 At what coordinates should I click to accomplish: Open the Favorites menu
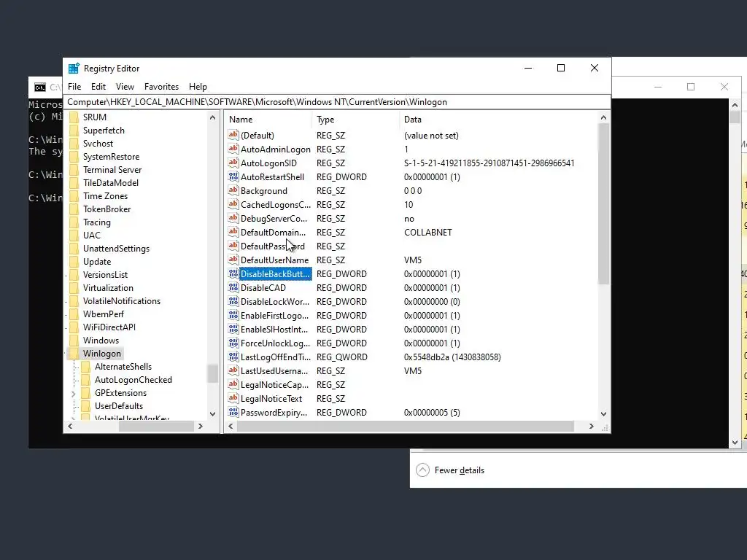point(161,87)
